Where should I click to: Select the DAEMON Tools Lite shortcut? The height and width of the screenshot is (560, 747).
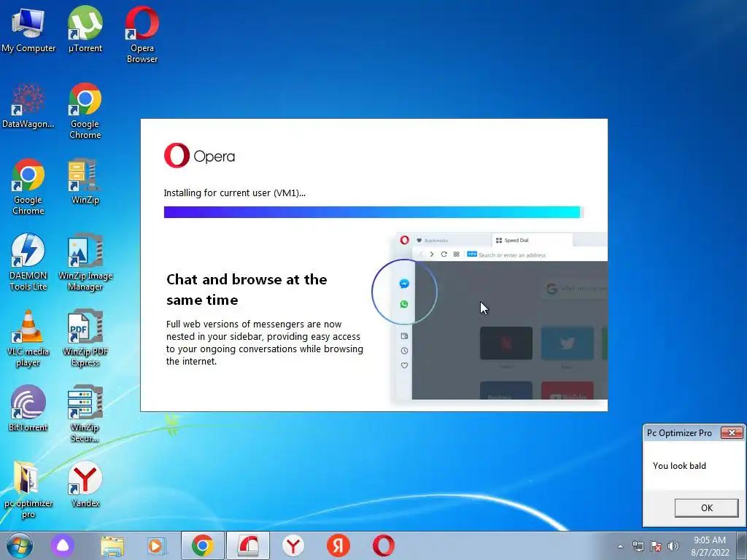pos(28,263)
